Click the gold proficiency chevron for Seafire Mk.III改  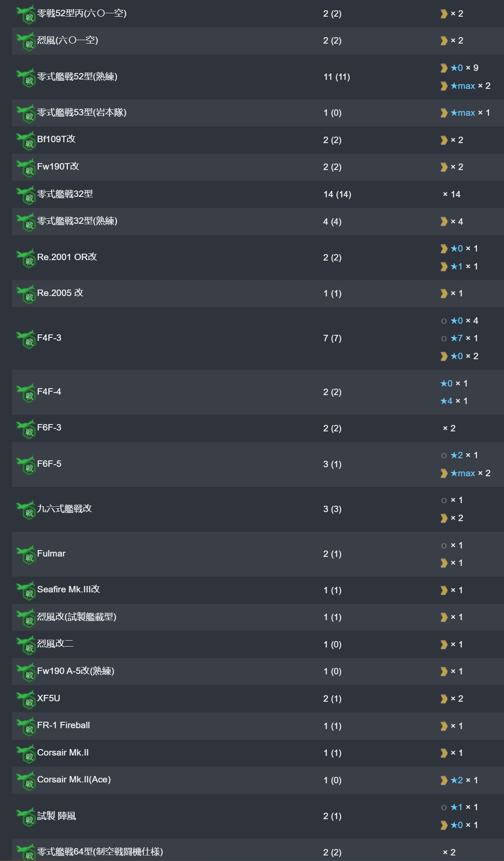pyautogui.click(x=444, y=590)
